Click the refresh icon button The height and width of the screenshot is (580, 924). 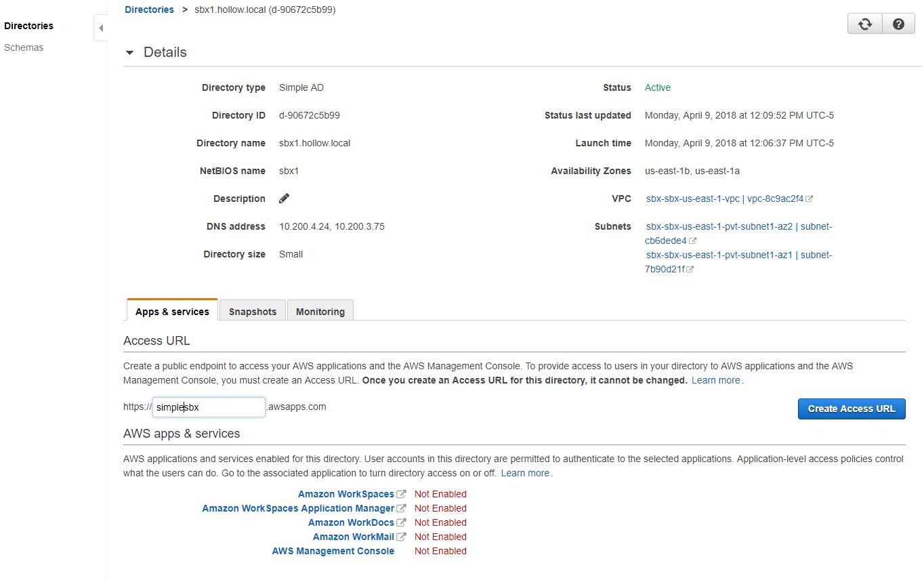[864, 24]
